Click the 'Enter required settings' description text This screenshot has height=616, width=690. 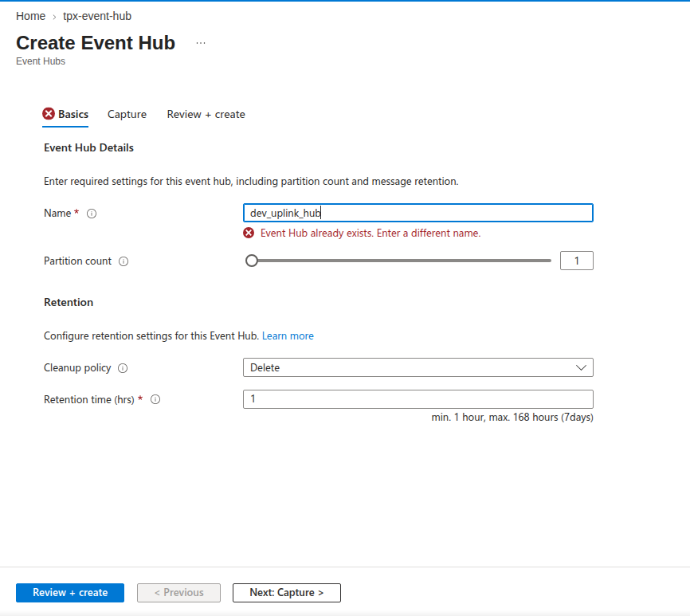tap(251, 181)
